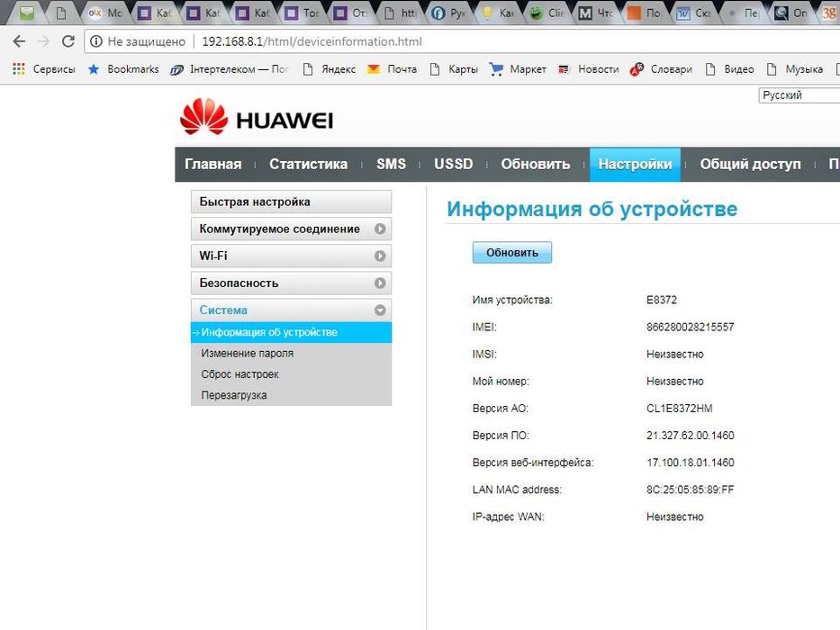The image size is (840, 630).
Task: Switch to the magnifier 'Оп' tab
Action: click(x=791, y=13)
